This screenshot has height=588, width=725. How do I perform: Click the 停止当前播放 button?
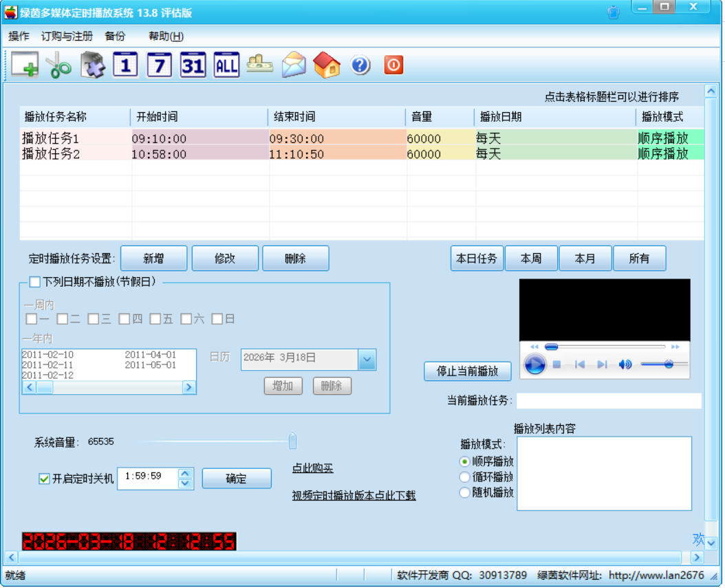click(x=466, y=371)
